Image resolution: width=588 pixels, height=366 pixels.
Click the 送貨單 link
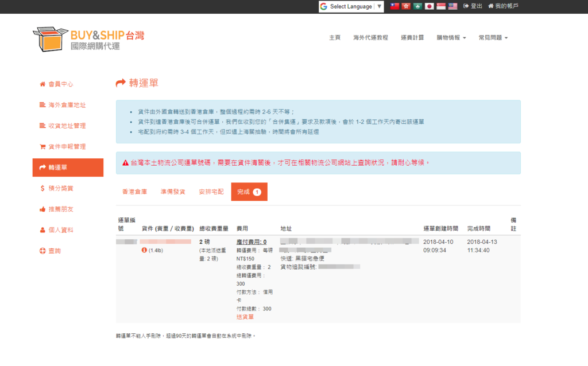tap(245, 317)
